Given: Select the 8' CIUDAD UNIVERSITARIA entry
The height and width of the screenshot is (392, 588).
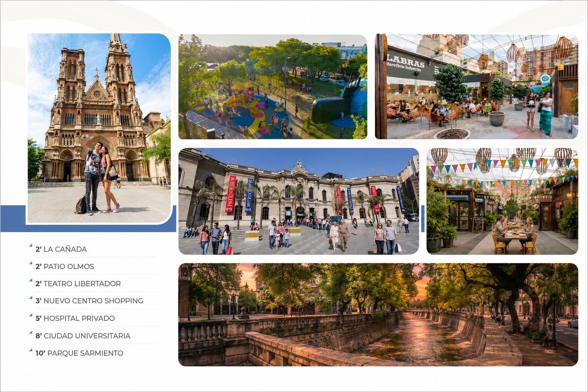Looking at the screenshot, I should click(x=83, y=336).
